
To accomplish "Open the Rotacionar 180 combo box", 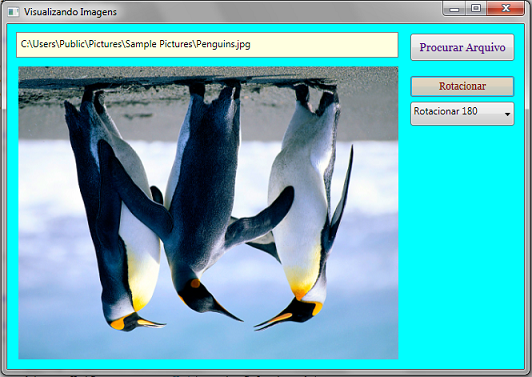I will (x=462, y=114).
